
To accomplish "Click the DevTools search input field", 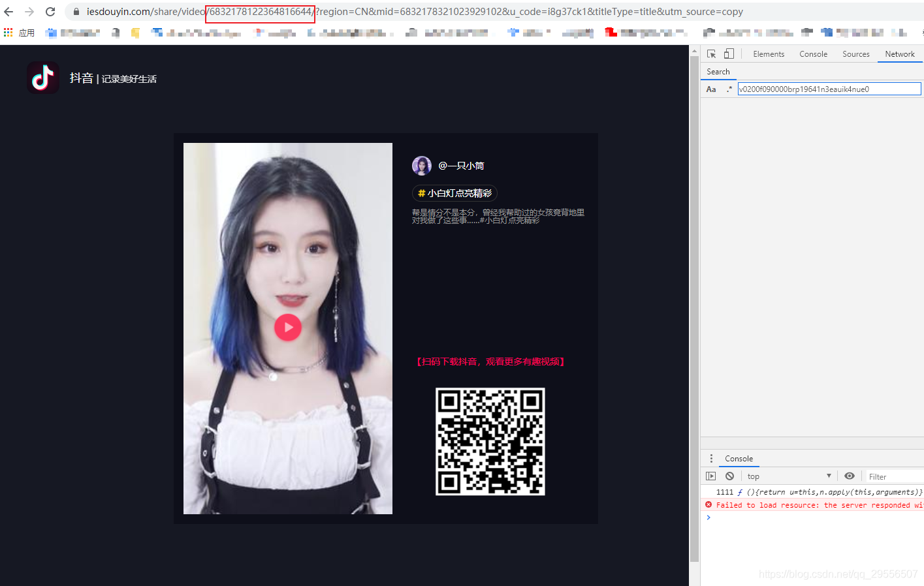I will pyautogui.click(x=829, y=89).
